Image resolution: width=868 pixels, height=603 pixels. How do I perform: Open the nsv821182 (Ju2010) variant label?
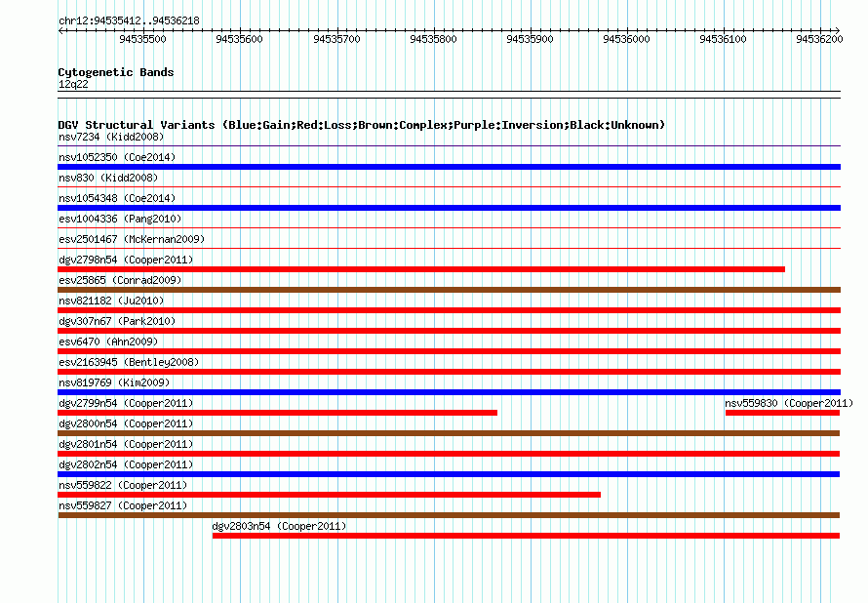click(x=111, y=301)
